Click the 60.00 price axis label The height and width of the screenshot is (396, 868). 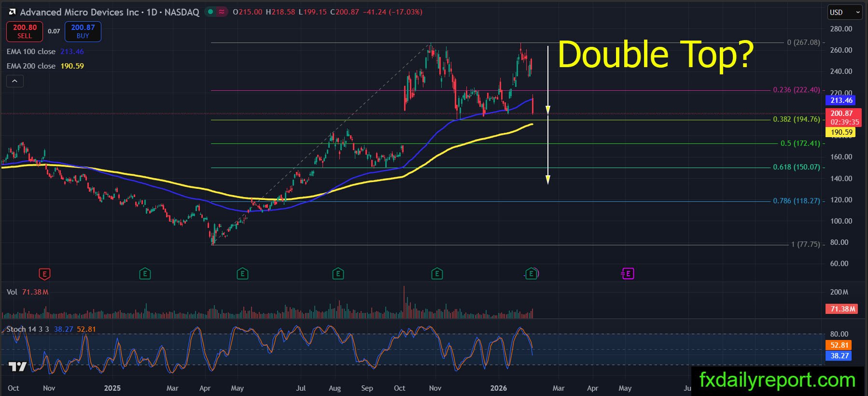tap(839, 264)
